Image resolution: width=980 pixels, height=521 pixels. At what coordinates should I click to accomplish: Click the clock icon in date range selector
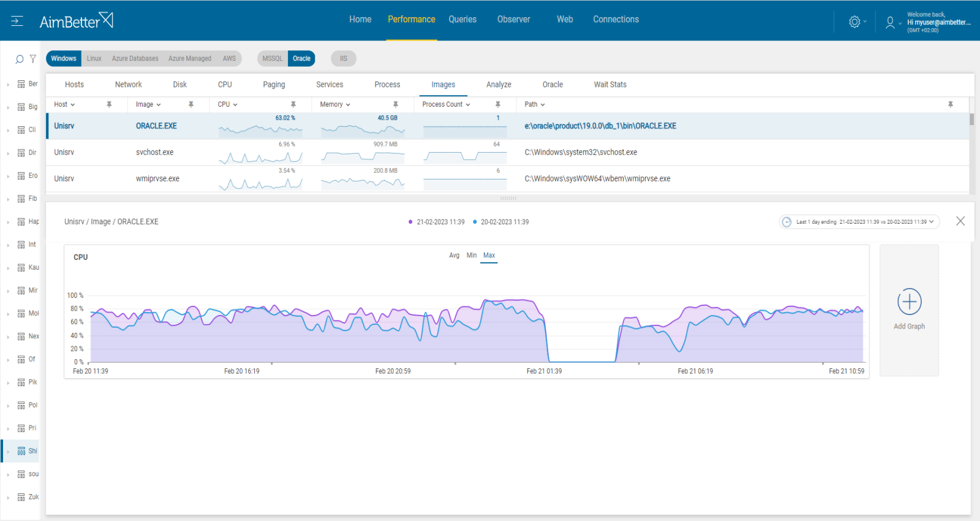click(x=787, y=222)
